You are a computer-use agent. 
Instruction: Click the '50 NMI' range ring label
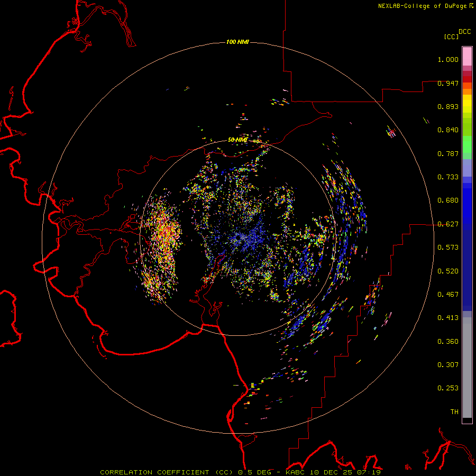coord(237,140)
